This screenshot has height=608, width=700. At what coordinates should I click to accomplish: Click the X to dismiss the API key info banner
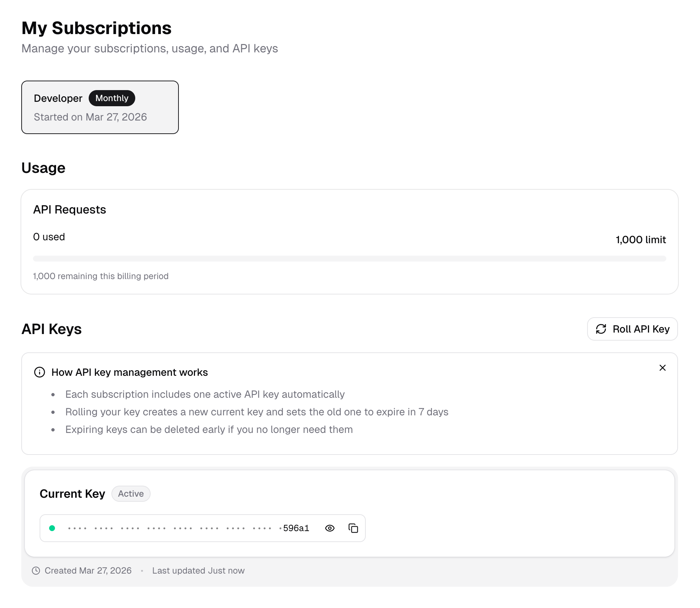[x=662, y=368]
